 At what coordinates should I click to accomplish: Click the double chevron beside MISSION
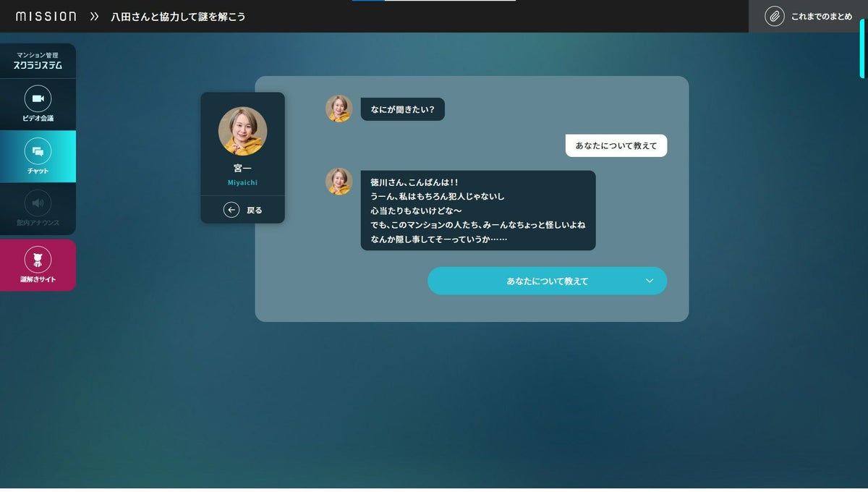[x=94, y=16]
